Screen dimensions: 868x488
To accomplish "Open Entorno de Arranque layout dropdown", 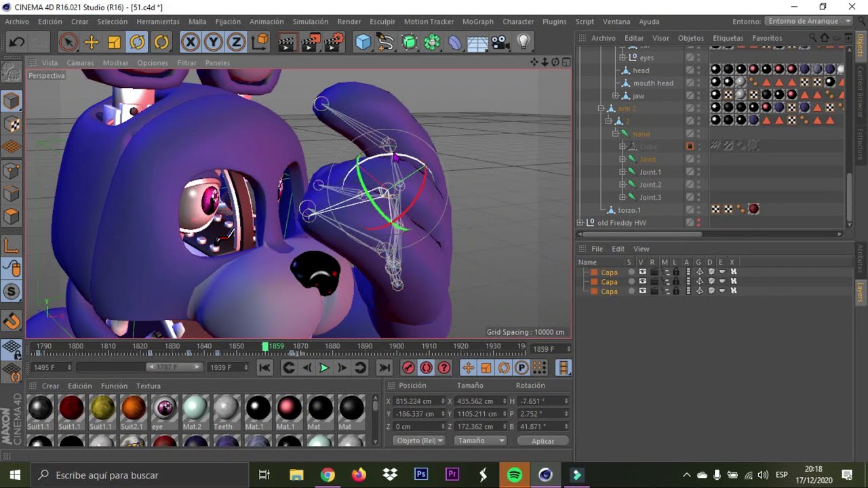I will [x=809, y=21].
